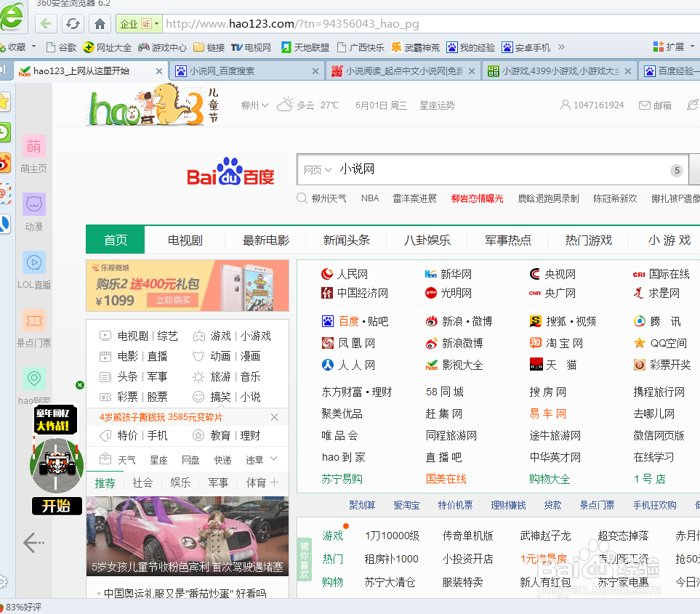Viewport: 700px width, 614px height.
Task: Click the 83%好评 status bar item
Action: tap(21, 607)
